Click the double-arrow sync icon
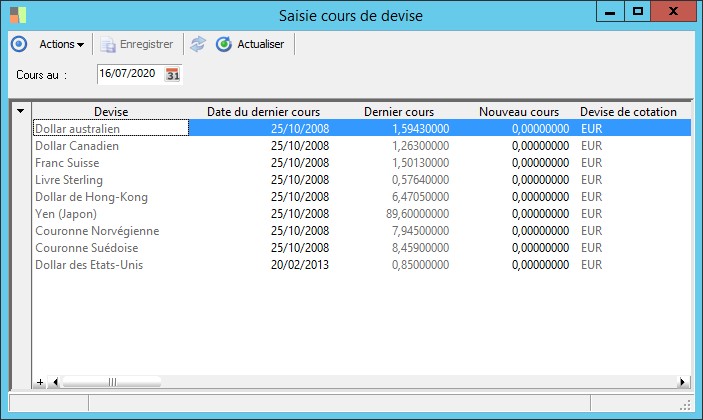 coord(198,44)
